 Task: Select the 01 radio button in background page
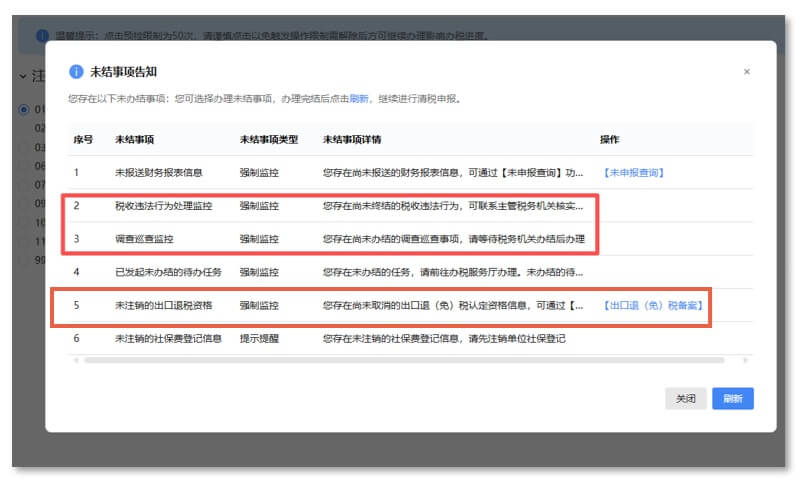(x=24, y=109)
